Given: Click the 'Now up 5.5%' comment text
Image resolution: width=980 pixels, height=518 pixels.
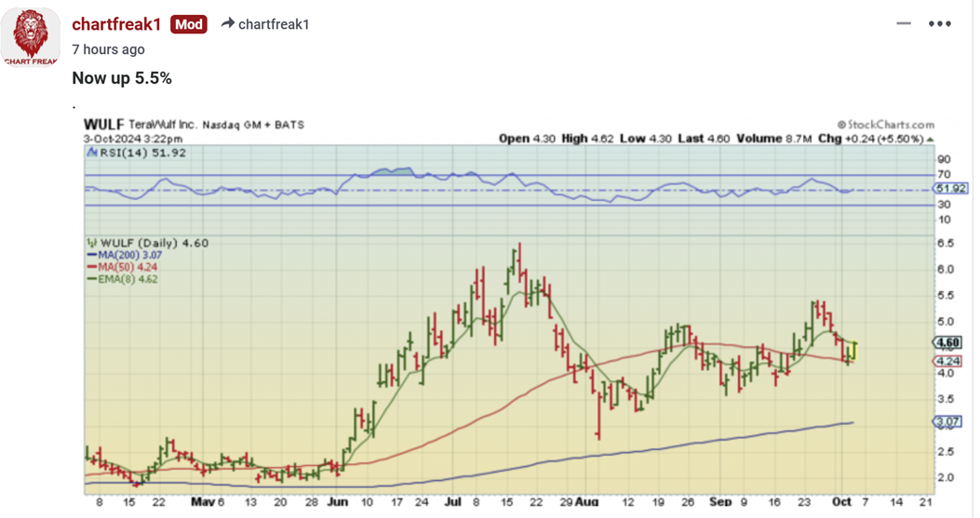Looking at the screenshot, I should (122, 78).
